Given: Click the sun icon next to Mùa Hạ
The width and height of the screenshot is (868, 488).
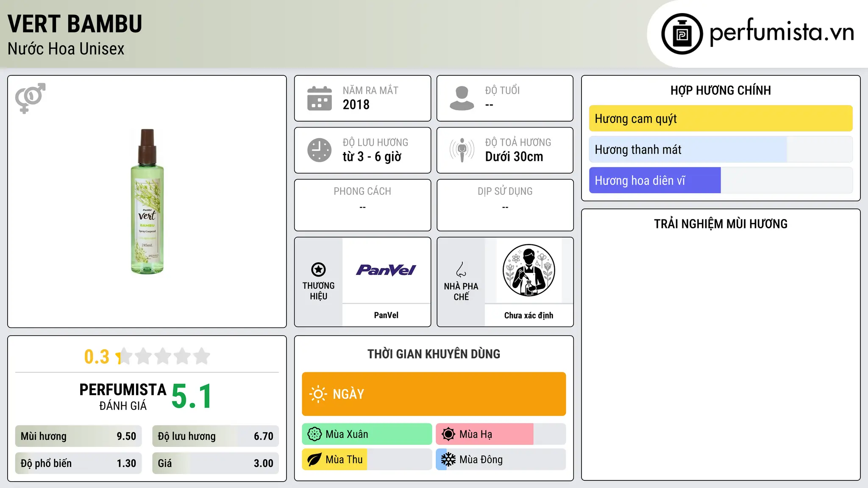Looking at the screenshot, I should 448,434.
